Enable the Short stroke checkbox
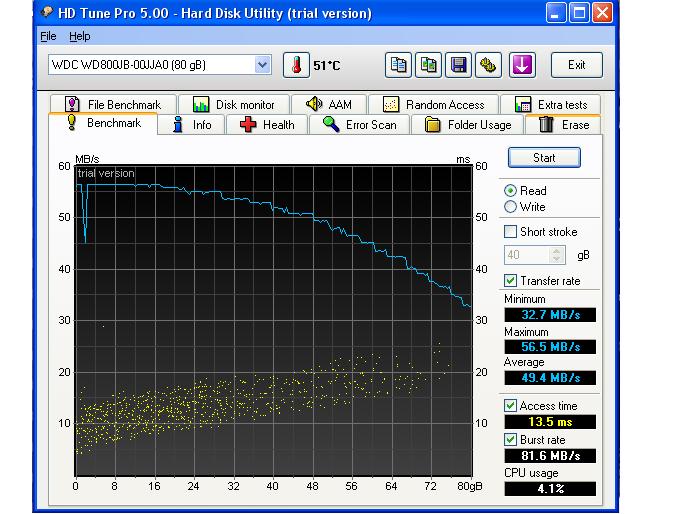 510,232
